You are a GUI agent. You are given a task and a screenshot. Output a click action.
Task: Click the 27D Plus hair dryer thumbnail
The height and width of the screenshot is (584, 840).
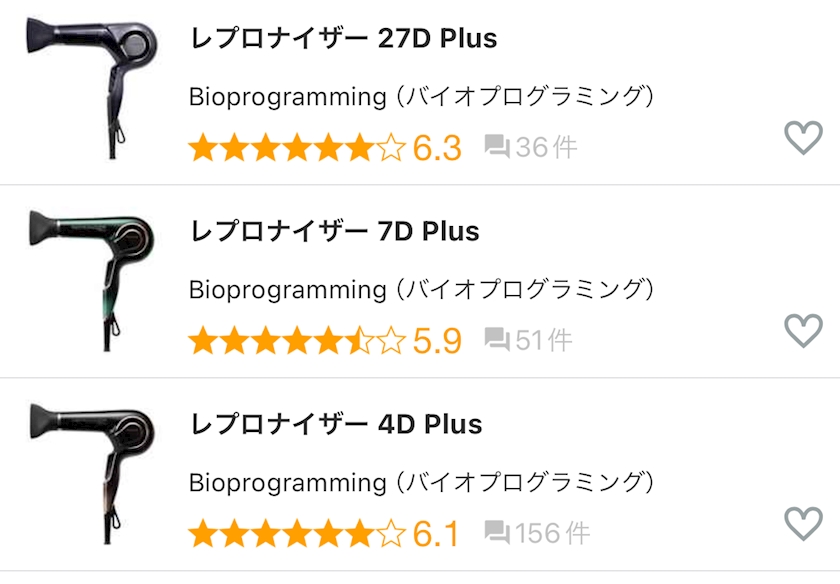tap(91, 88)
